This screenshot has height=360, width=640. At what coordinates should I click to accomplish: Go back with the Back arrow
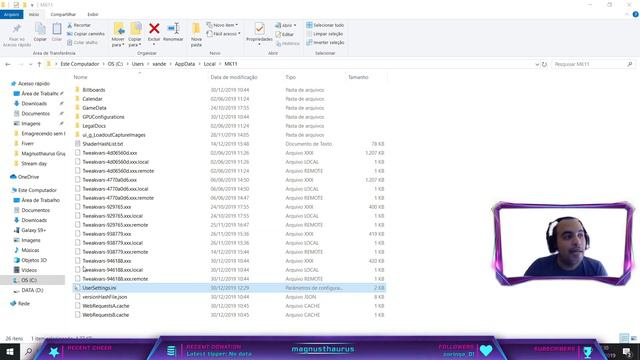8,64
